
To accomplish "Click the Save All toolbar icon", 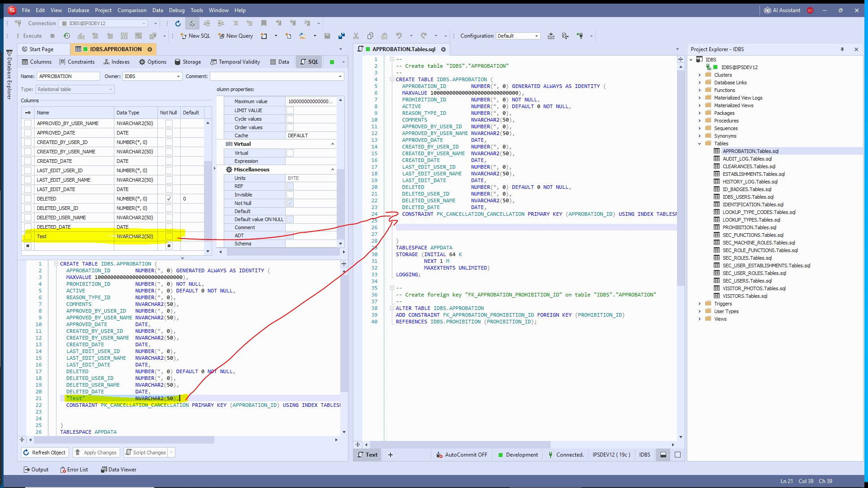I will tap(342, 36).
